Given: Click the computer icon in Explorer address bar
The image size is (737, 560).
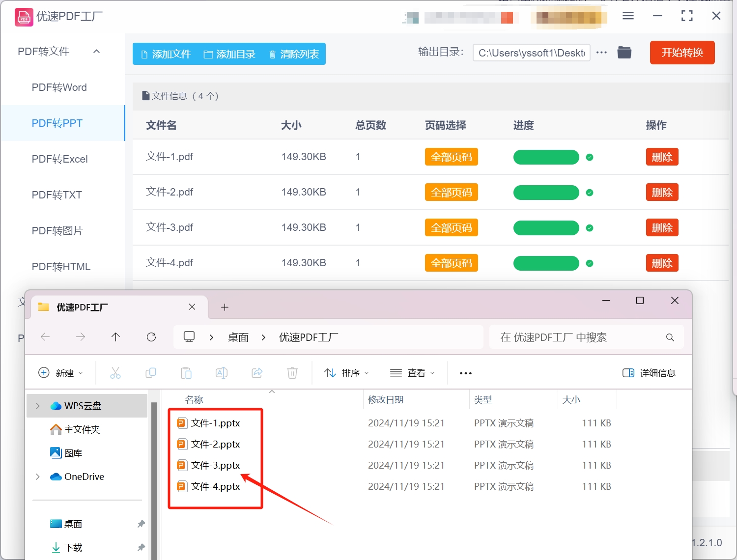Looking at the screenshot, I should 189,337.
